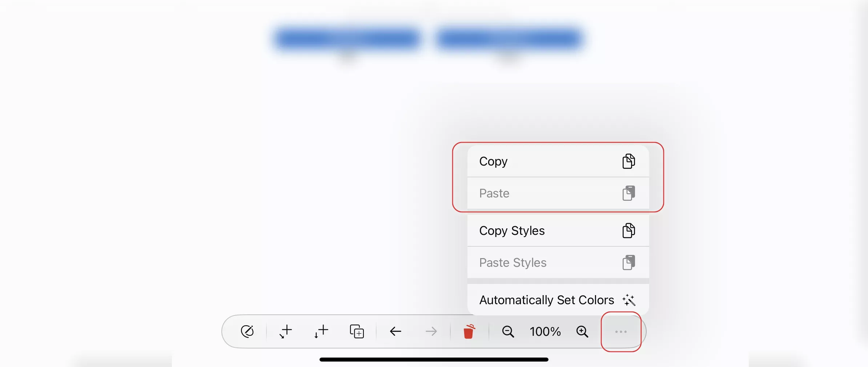The width and height of the screenshot is (868, 367).
Task: Choose Copy from the popup menu
Action: click(x=558, y=161)
